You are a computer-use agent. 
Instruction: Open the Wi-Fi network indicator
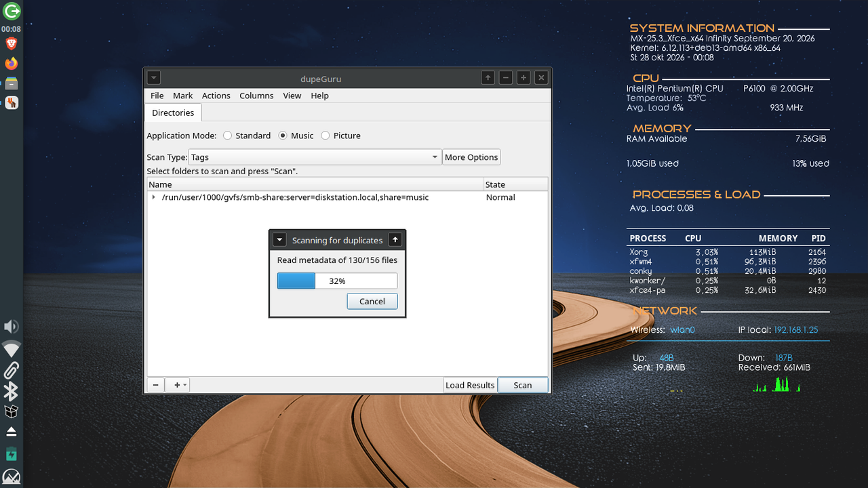point(12,349)
